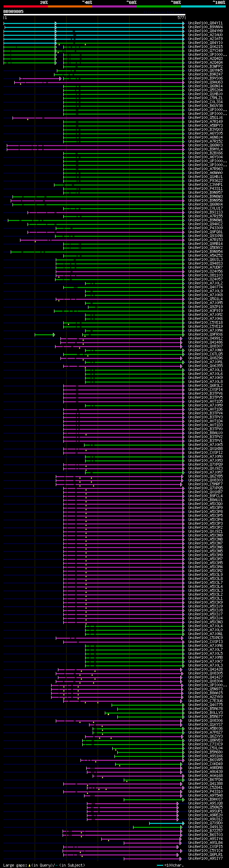Select hit label UniRef100_A7P8Z7
The image size is (229, 868).
pos(205,732)
